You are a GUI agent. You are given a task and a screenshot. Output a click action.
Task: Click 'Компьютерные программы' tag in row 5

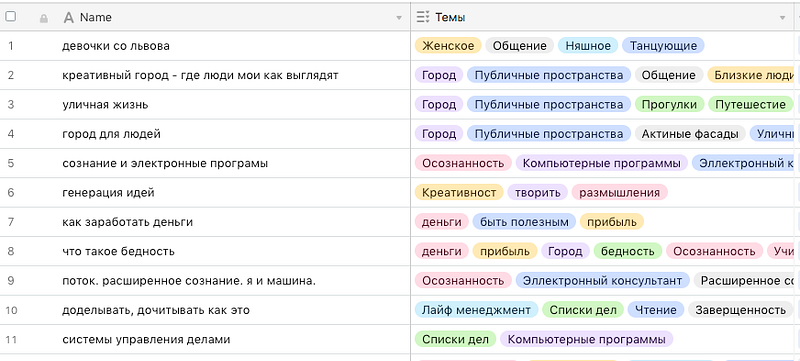click(x=602, y=163)
